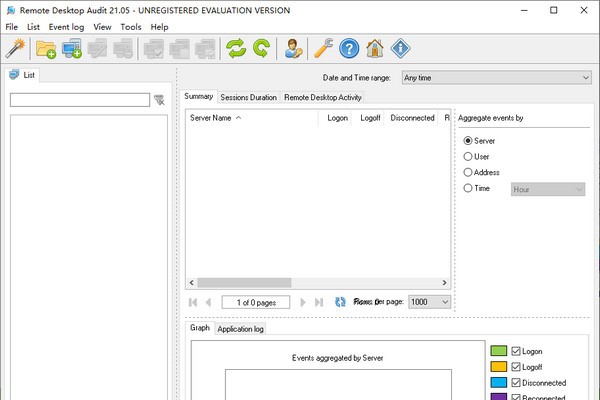Open the Hour interval dropdown
This screenshot has height=400, width=600.
[548, 189]
